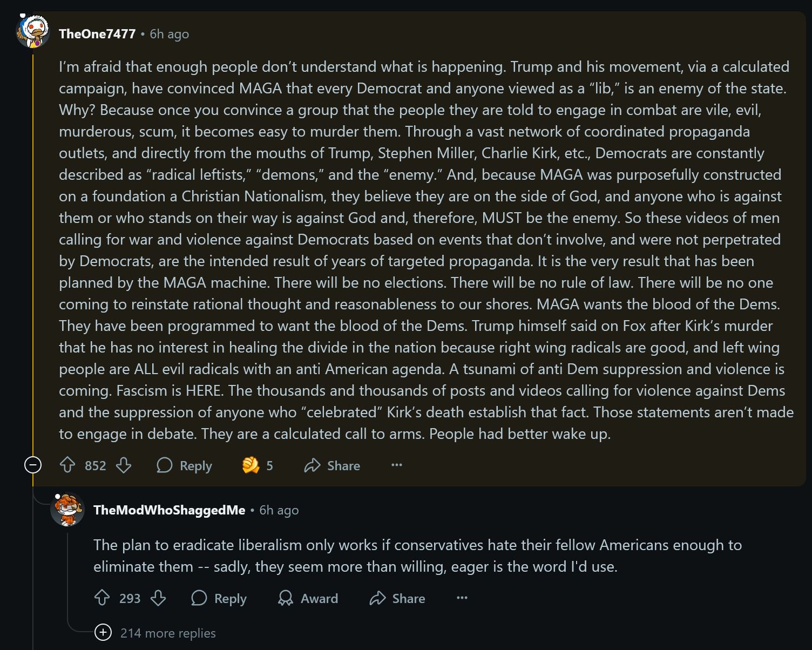Screen dimensions: 812x650
Task: Open more options on TheModWhoShaggedMe's reply
Action: click(x=462, y=598)
